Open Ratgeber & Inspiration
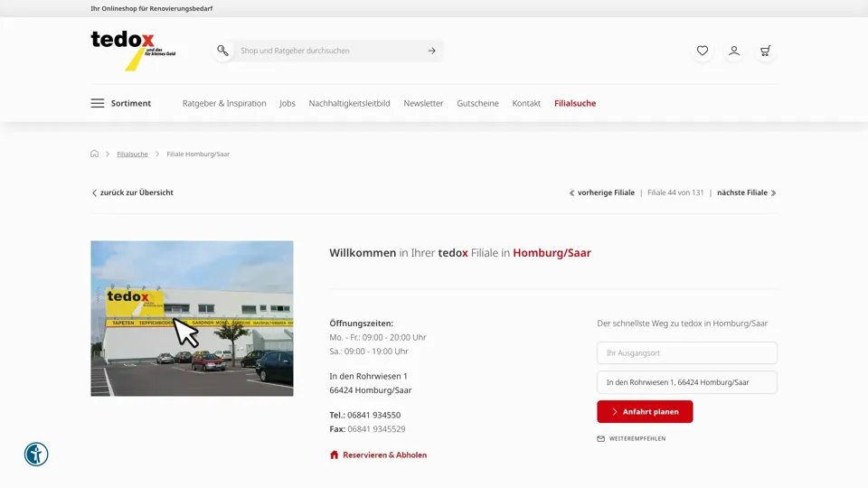The height and width of the screenshot is (488, 868). (x=224, y=103)
